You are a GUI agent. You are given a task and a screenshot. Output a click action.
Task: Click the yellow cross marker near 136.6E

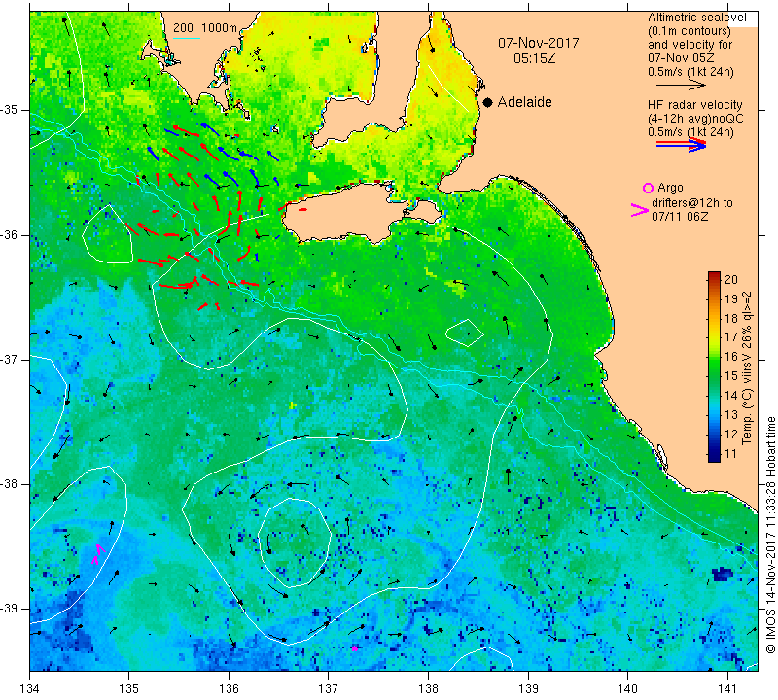tap(293, 405)
